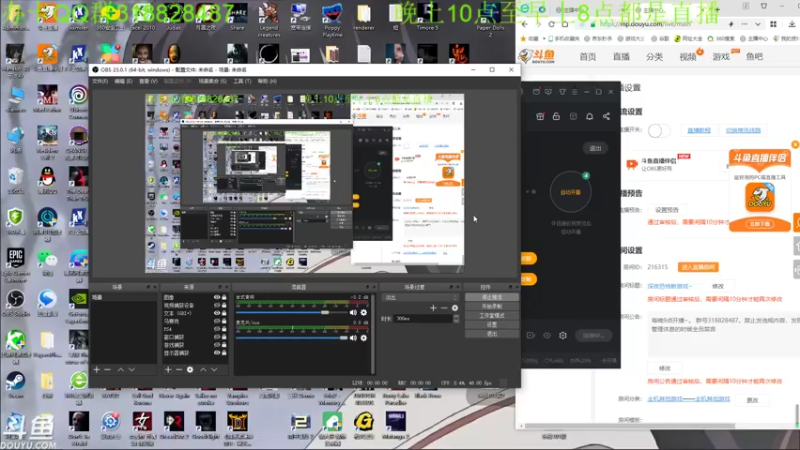800x450 pixels.
Task: Increase transition duration with up stepper
Action: [x=456, y=316]
